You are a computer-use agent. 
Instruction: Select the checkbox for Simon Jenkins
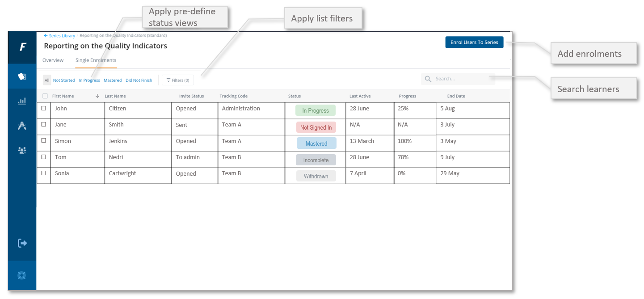(x=44, y=140)
